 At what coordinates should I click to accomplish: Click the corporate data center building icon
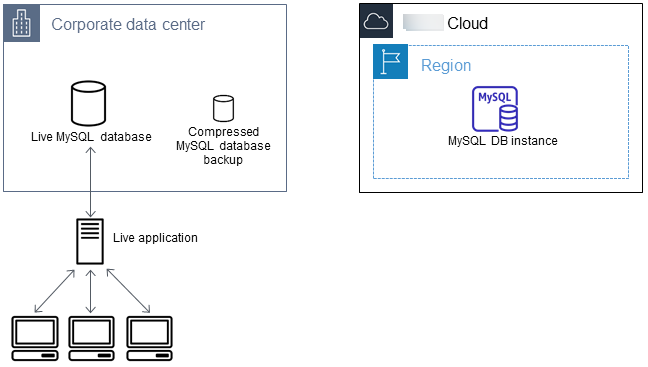(x=21, y=23)
